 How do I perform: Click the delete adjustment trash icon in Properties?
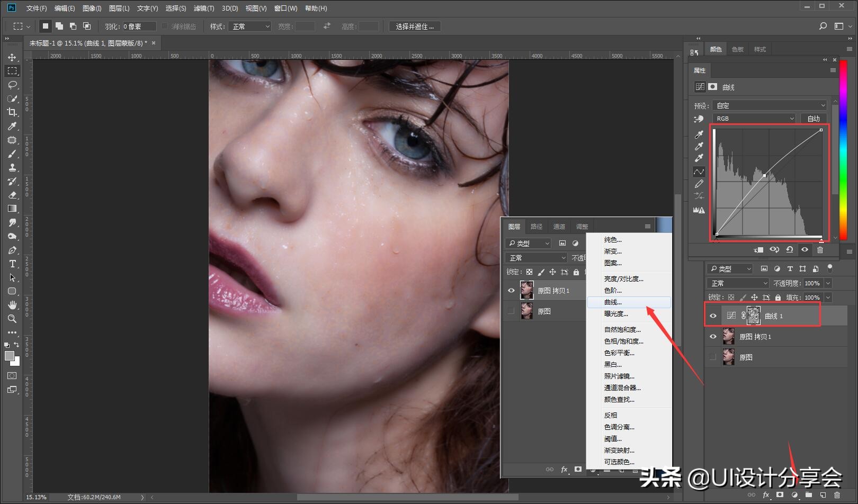[820, 250]
